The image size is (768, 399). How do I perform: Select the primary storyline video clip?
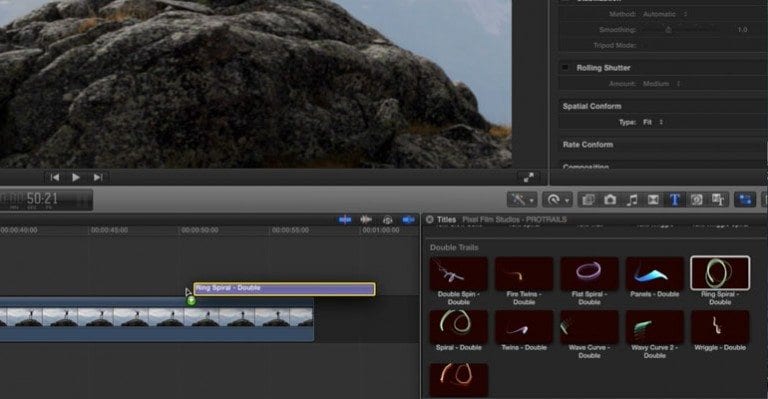pyautogui.click(x=157, y=320)
